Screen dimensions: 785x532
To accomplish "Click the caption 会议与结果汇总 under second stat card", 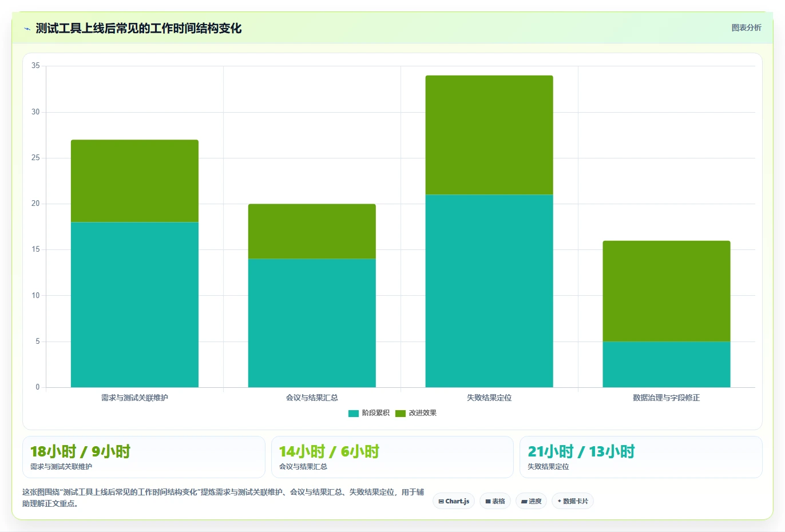I will (303, 467).
